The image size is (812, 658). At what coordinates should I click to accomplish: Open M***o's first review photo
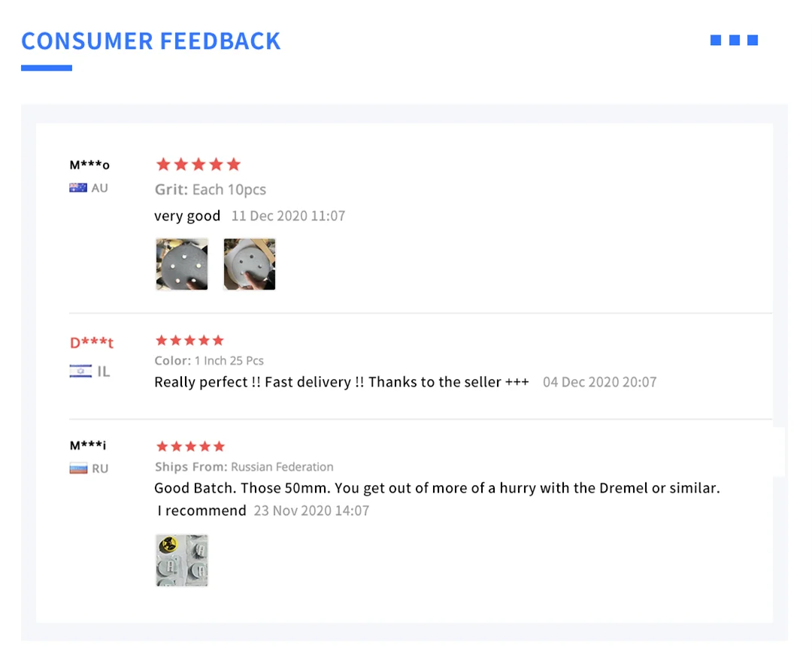(x=182, y=264)
